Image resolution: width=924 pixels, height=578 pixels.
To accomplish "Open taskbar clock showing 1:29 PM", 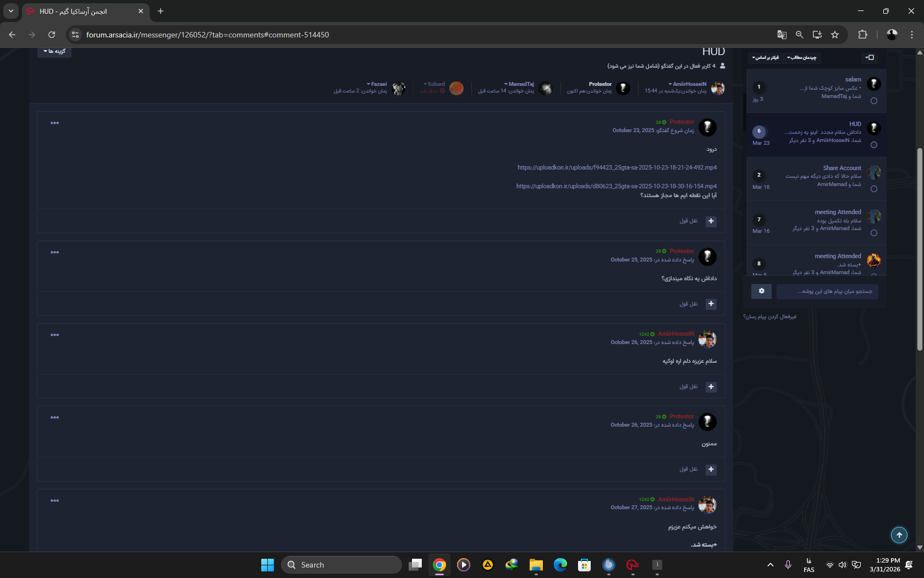I will click(x=885, y=565).
